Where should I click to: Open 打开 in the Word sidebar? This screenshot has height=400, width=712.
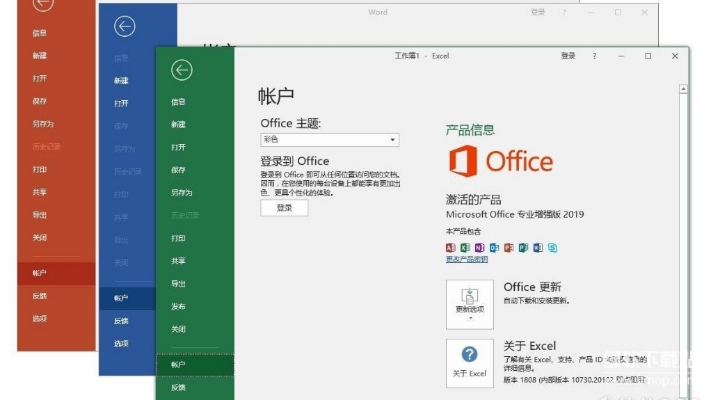point(121,103)
